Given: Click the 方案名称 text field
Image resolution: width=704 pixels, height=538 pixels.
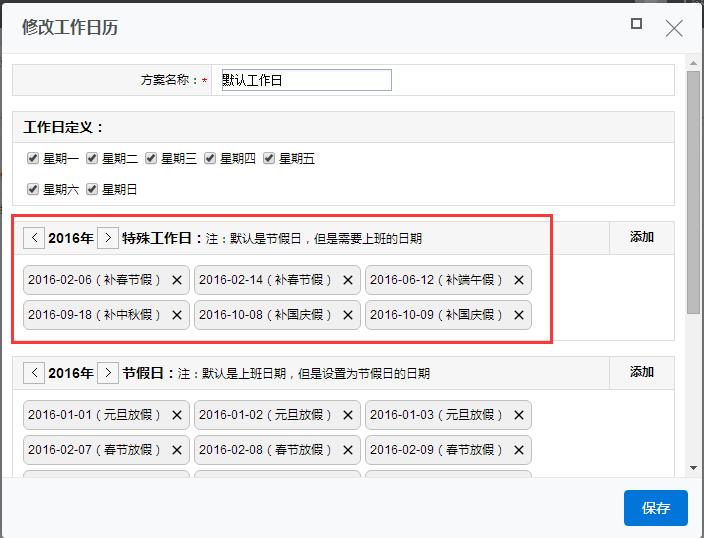Looking at the screenshot, I should [305, 80].
